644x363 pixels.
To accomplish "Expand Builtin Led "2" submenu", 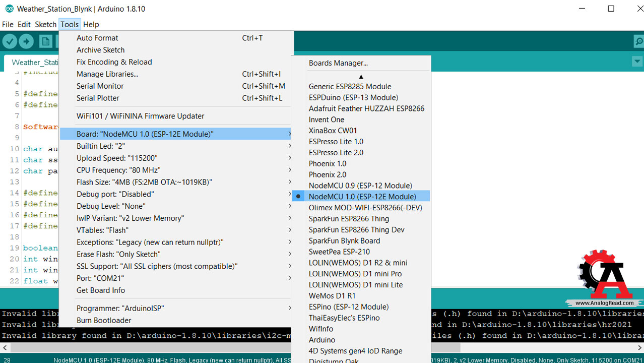I will click(289, 146).
